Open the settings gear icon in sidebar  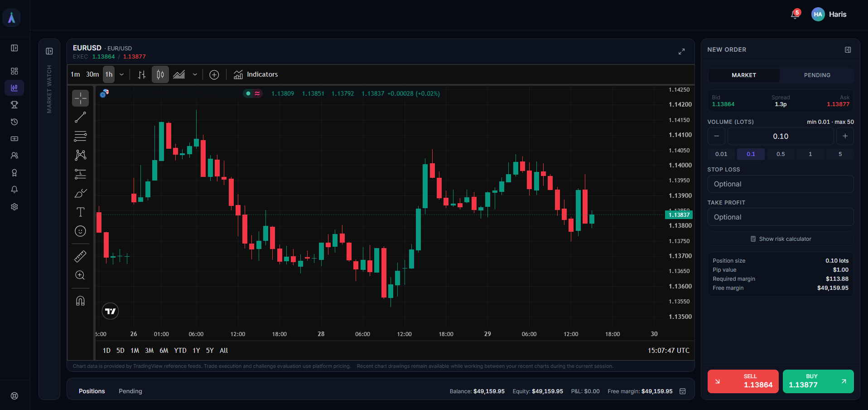[x=14, y=207]
